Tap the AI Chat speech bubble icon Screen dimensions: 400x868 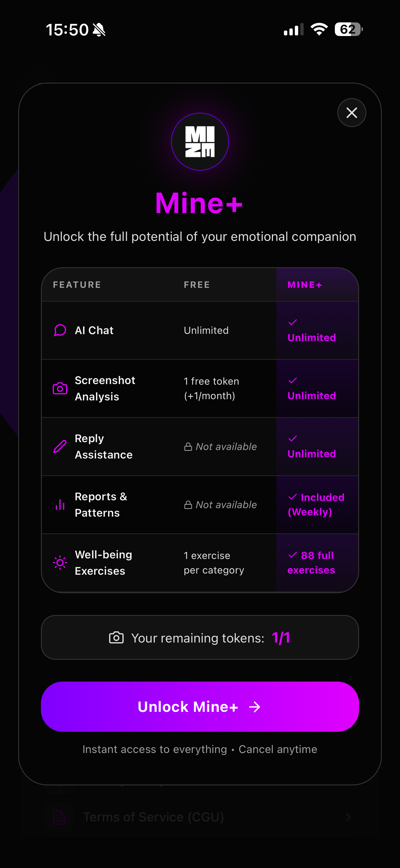(60, 330)
